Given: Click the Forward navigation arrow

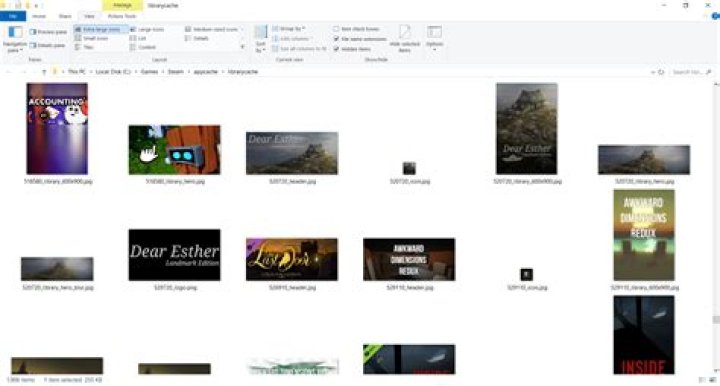Looking at the screenshot, I should [22, 72].
